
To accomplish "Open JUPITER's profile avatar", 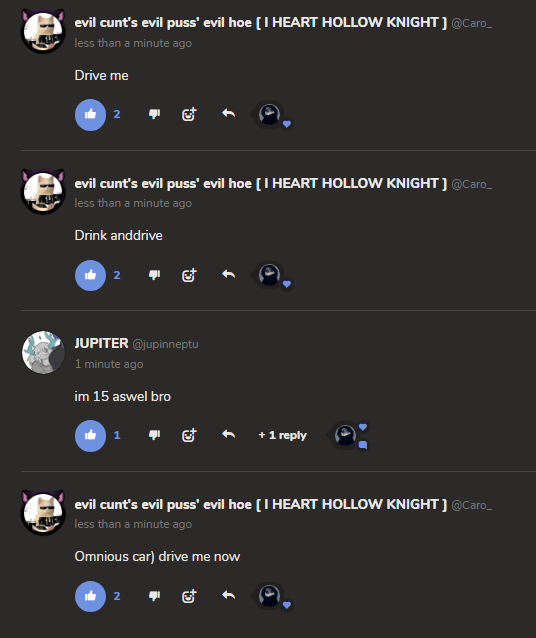I will click(43, 352).
